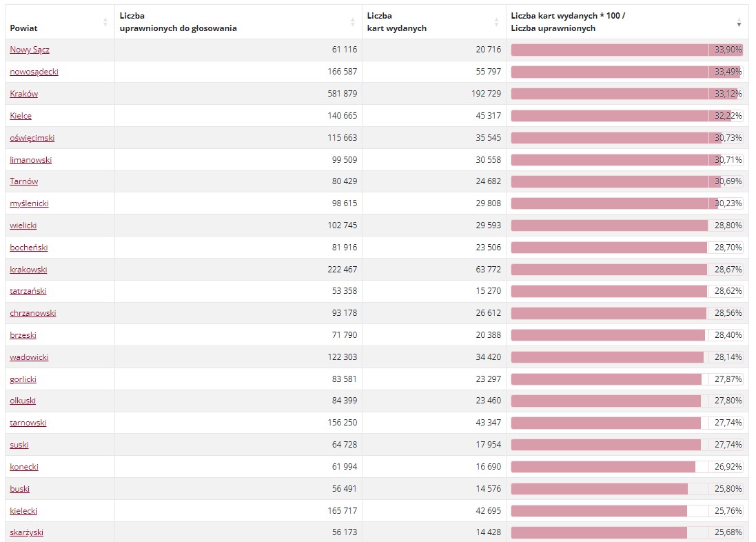This screenshot has height=542, width=756.
Task: Open the Kielce link
Action: pyautogui.click(x=21, y=115)
